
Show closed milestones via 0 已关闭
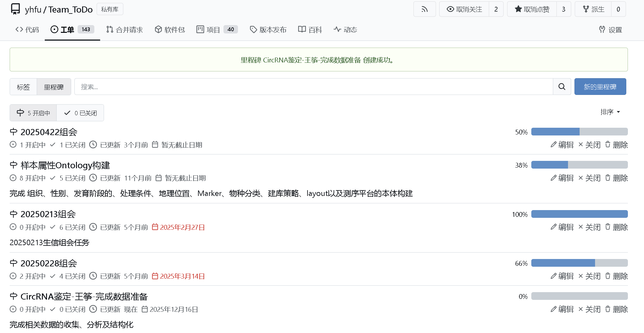point(80,113)
